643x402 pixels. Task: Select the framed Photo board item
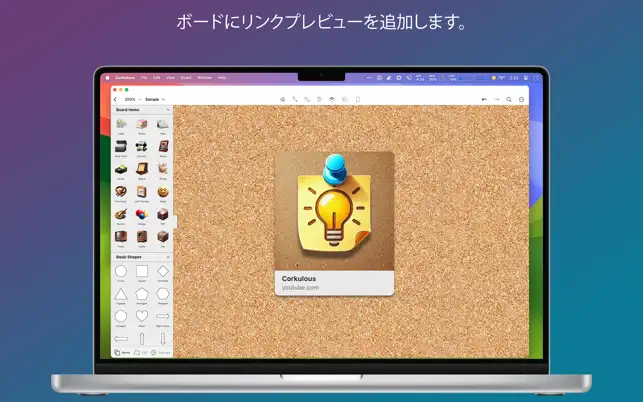(163, 146)
